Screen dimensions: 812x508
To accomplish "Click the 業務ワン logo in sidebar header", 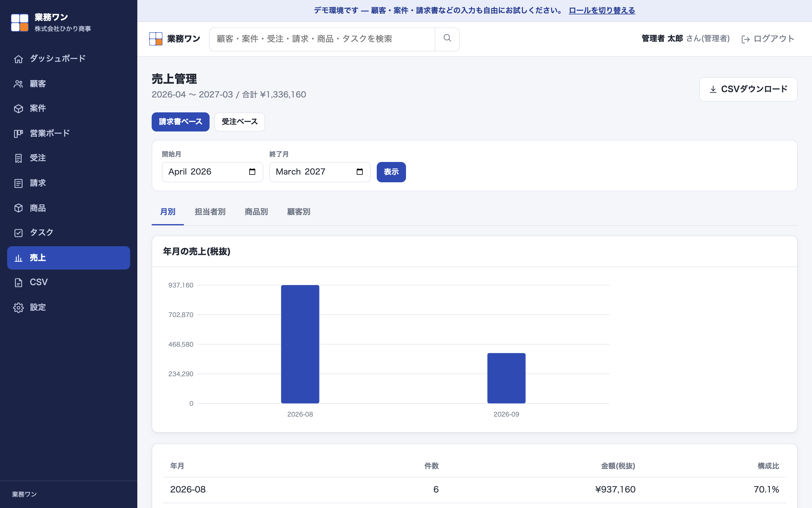I will 20,22.
